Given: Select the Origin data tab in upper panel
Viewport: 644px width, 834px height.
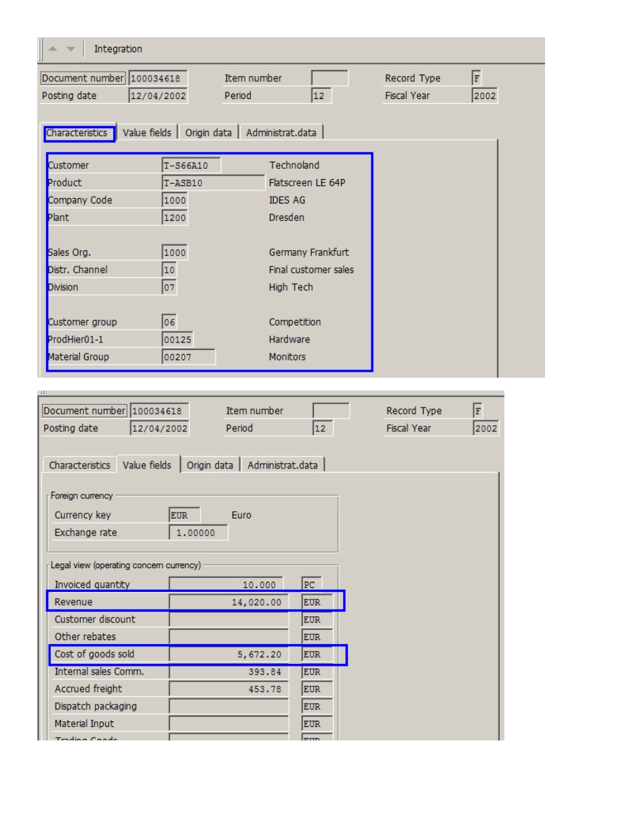Looking at the screenshot, I should (x=209, y=133).
